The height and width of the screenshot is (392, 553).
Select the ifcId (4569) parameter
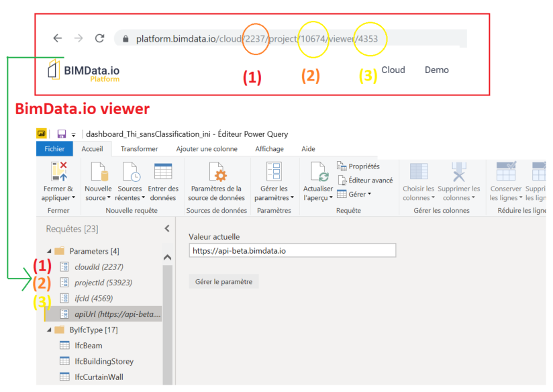93,299
